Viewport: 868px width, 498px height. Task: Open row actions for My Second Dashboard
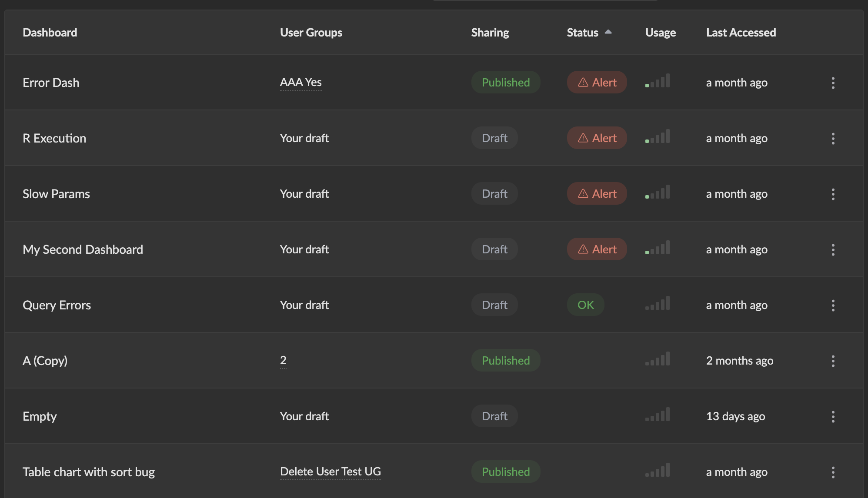click(833, 249)
